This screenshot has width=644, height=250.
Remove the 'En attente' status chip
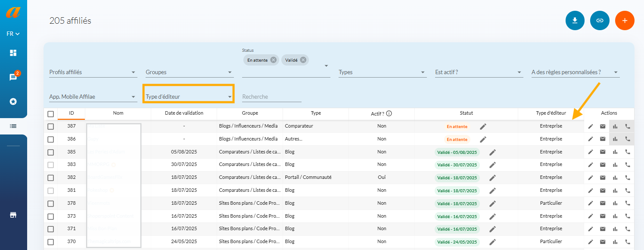[273, 60]
